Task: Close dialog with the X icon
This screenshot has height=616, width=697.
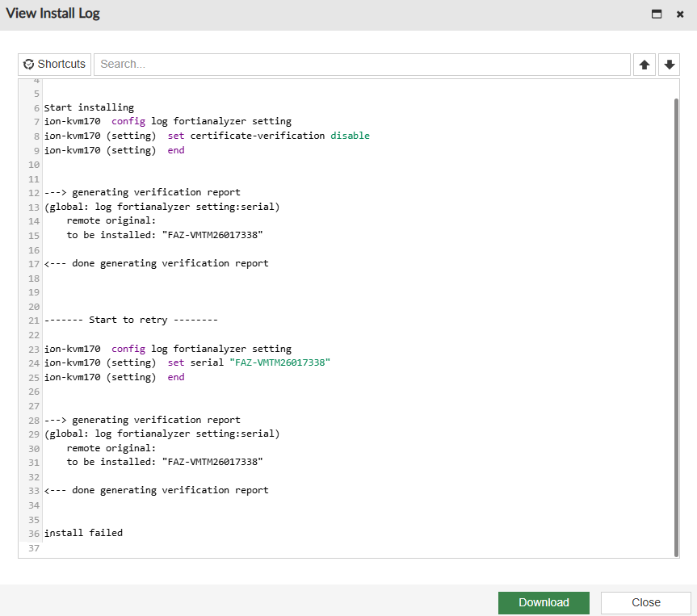Action: click(680, 15)
